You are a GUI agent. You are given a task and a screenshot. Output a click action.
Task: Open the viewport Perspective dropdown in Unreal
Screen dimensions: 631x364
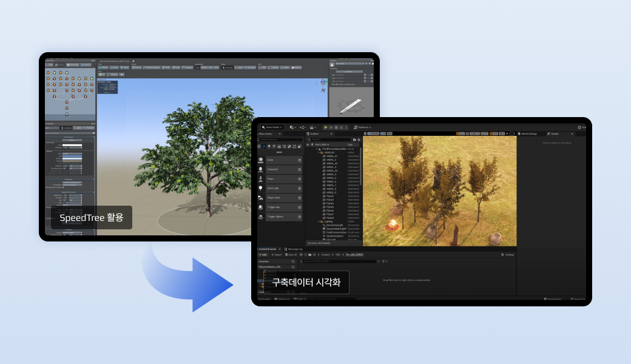click(373, 133)
